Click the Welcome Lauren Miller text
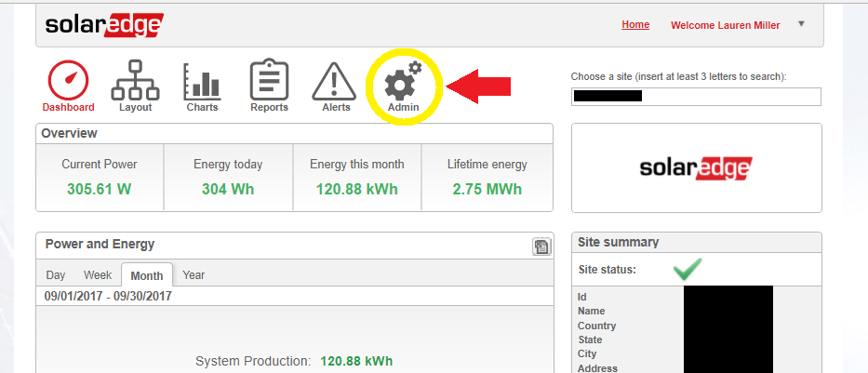 tap(725, 25)
